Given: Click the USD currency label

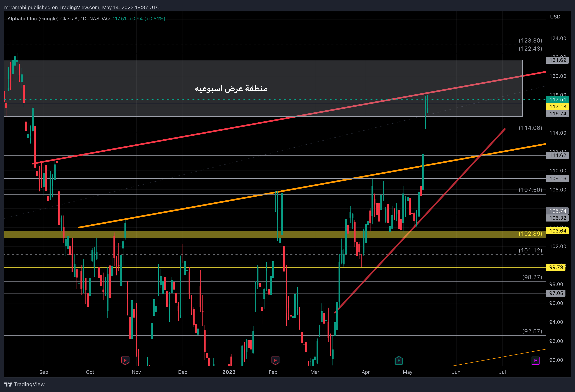Looking at the screenshot, I should pyautogui.click(x=555, y=17).
